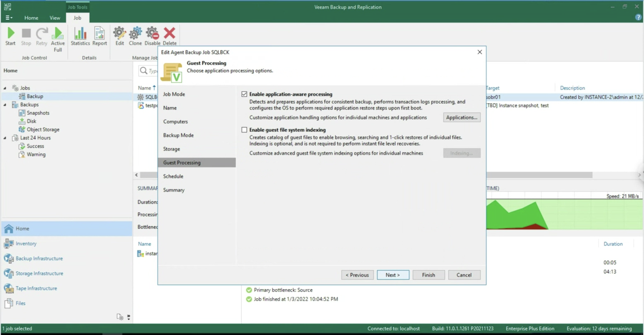
Task: Disable the selected job
Action: coord(152,36)
